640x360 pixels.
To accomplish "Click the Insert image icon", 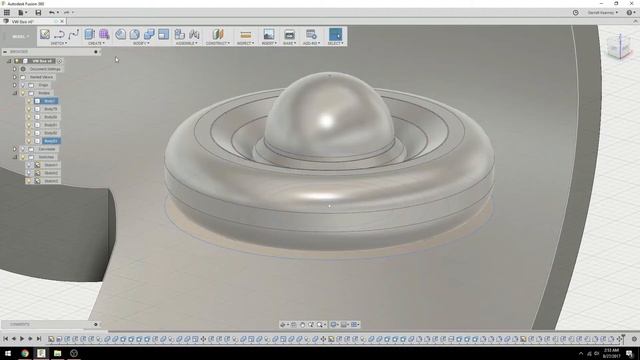I will tap(269, 34).
